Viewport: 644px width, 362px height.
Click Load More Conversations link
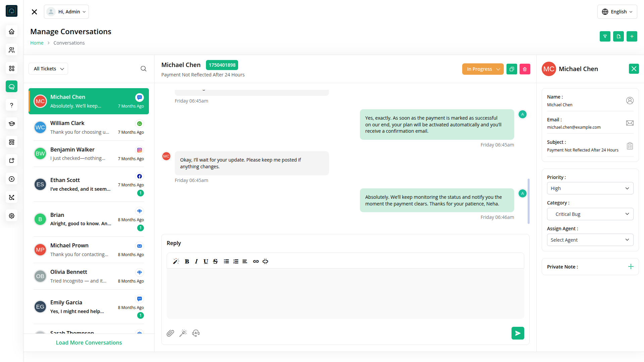pos(89,343)
